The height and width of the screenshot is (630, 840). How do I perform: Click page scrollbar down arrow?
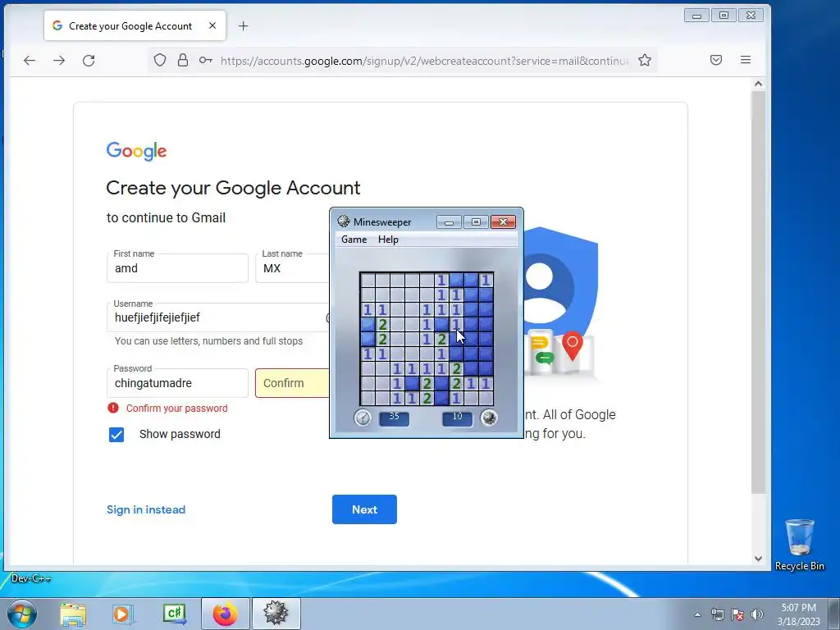tap(758, 558)
